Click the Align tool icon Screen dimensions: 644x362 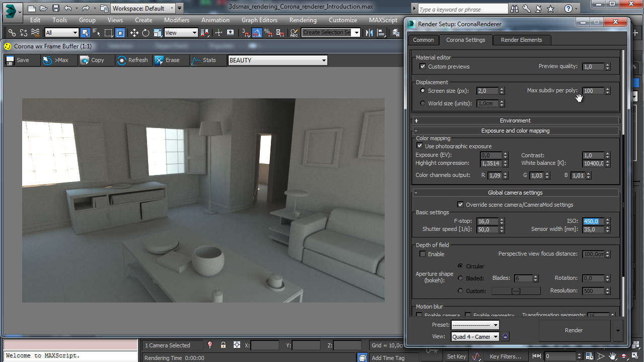tap(382, 33)
